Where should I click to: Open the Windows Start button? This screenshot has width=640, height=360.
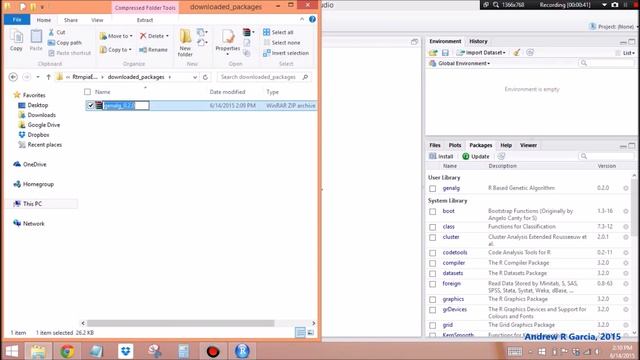click(11, 351)
